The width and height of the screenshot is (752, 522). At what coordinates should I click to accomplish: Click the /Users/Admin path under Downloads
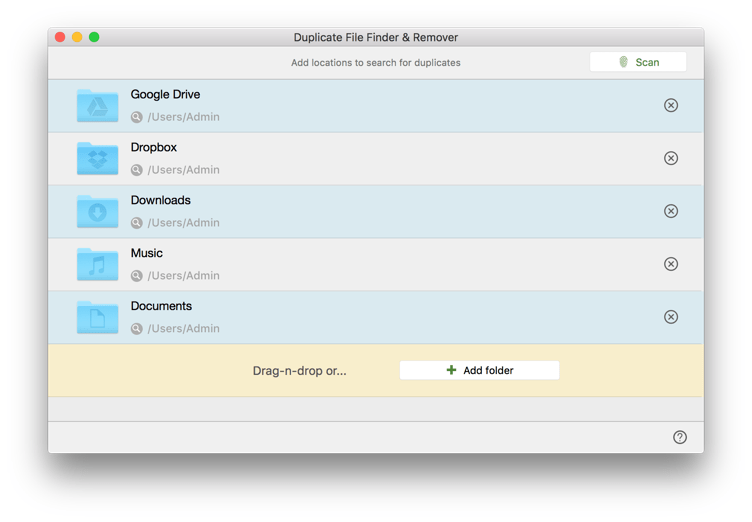point(184,223)
